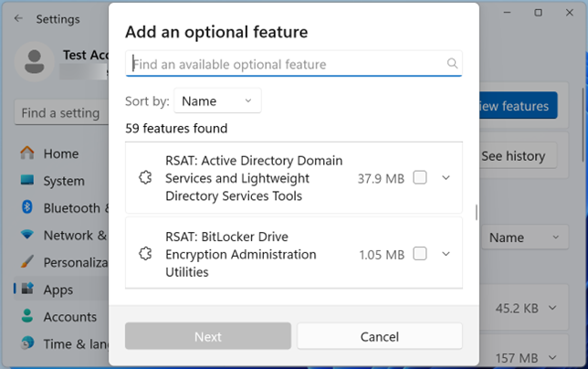Click the Home icon in sidebar
The height and width of the screenshot is (369, 588).
tap(27, 153)
